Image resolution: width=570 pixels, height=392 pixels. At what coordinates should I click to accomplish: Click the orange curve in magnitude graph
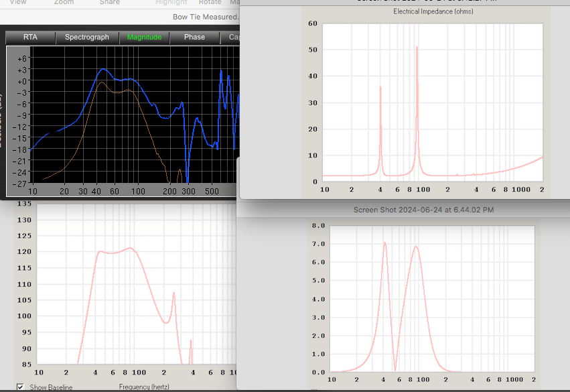(102, 82)
